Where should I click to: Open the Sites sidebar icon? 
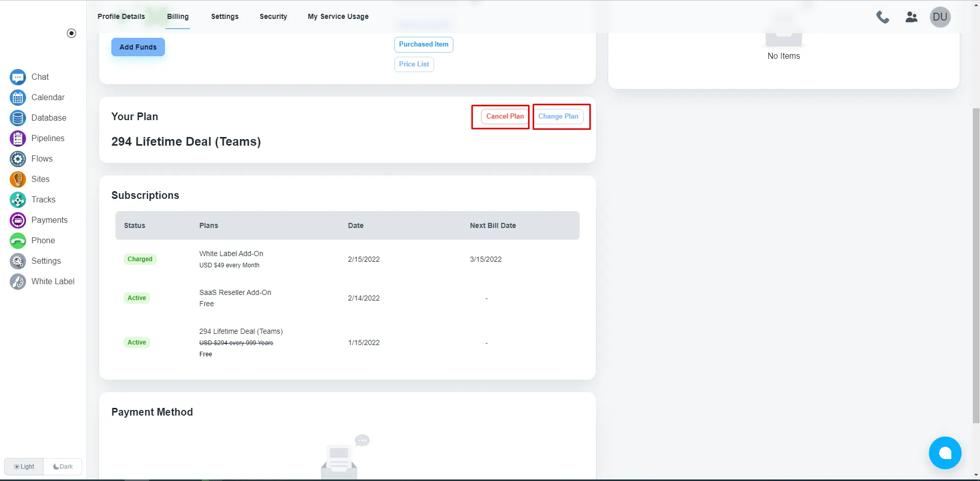click(x=18, y=179)
